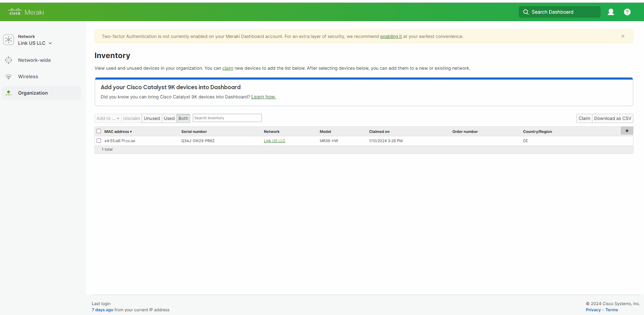Check the box for device e4:55:a8:7f:cc:ae
The height and width of the screenshot is (315, 644).
pos(99,141)
